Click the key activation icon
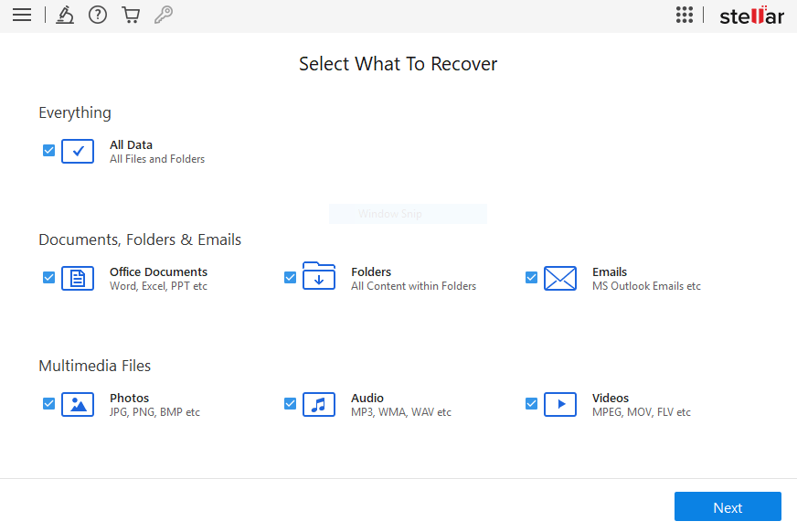 point(164,15)
